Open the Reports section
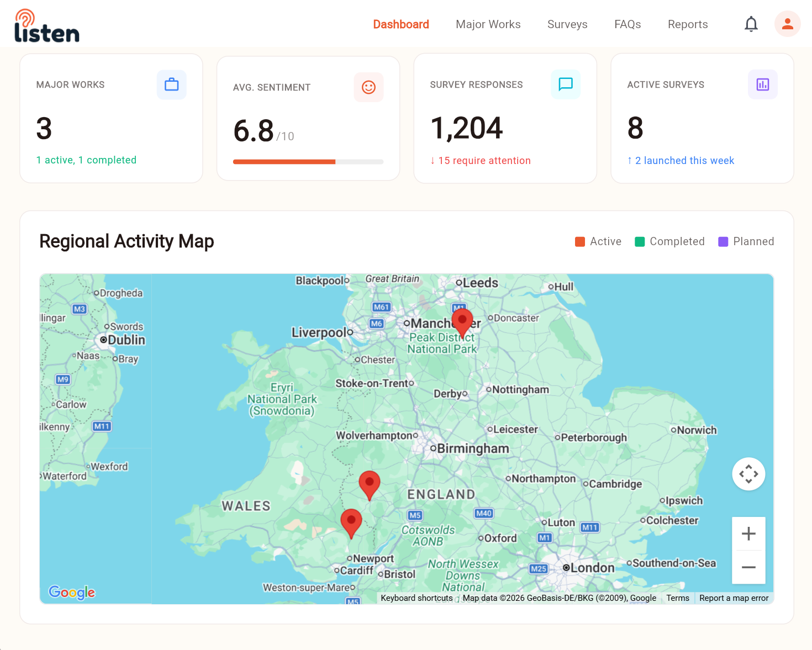Image resolution: width=812 pixels, height=650 pixels. pos(688,24)
